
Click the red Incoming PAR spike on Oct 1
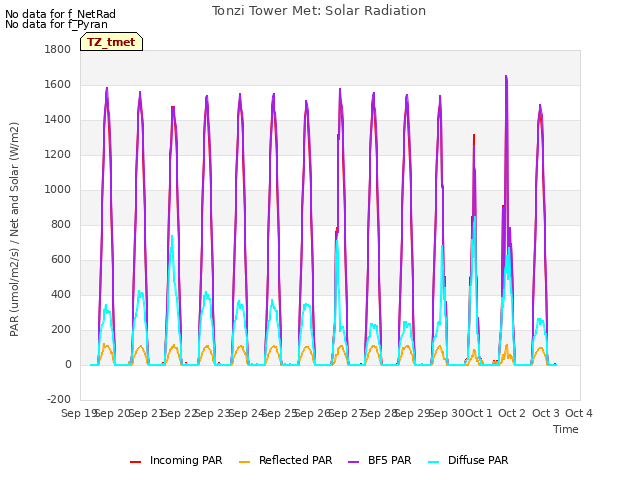coord(474,136)
